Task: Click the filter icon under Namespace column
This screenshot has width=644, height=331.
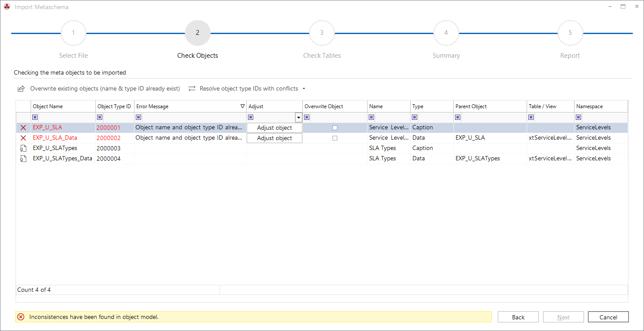Action: (578, 117)
